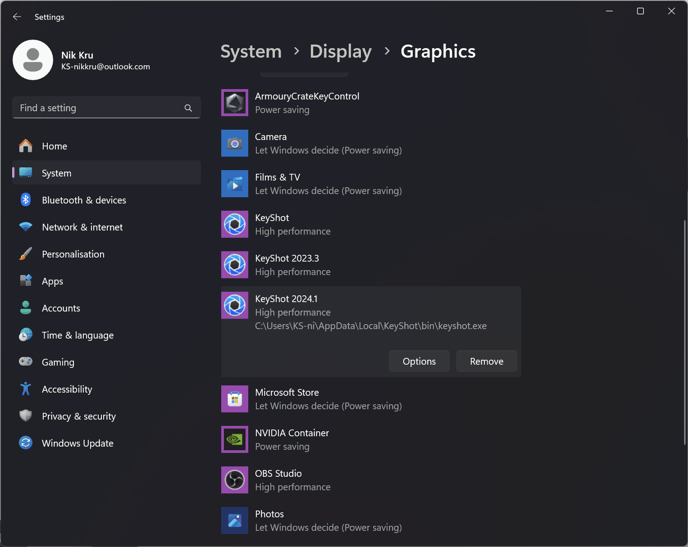Select the Photos list entry
This screenshot has height=547, width=688.
coord(371,521)
